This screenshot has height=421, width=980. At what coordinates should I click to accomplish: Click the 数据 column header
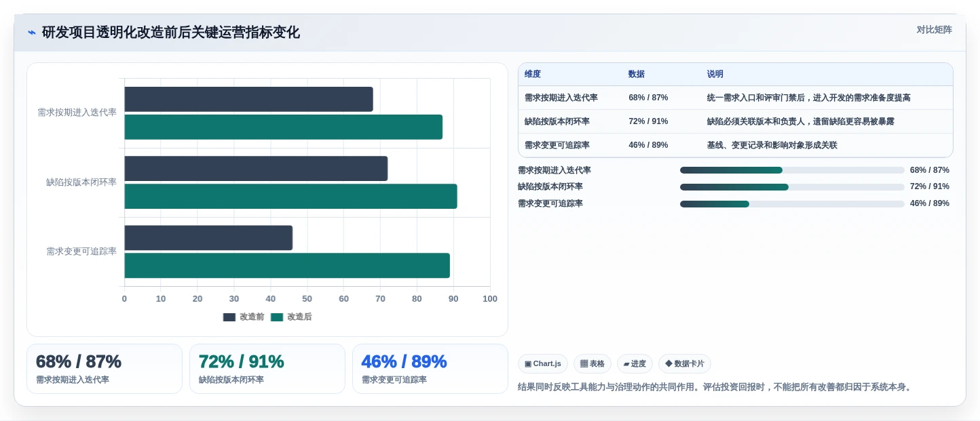pyautogui.click(x=637, y=74)
